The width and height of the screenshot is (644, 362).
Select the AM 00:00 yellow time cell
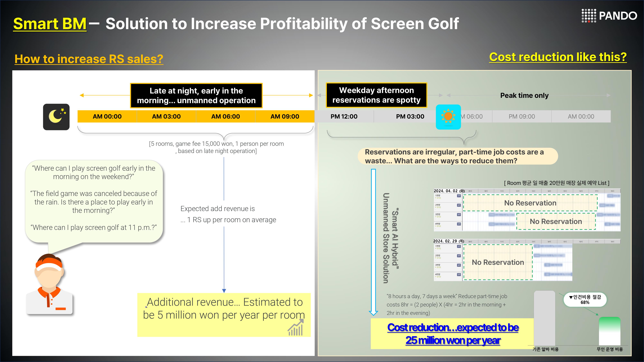pos(107,116)
